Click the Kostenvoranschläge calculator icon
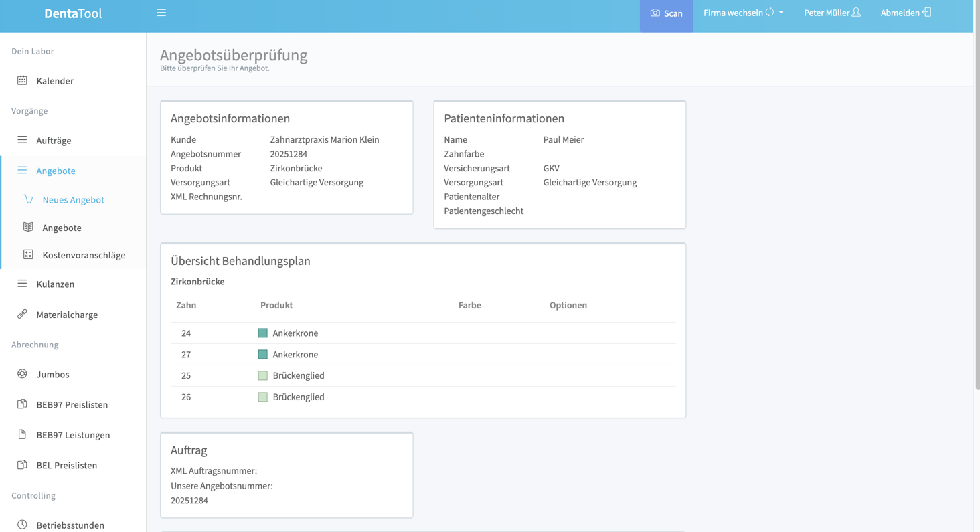This screenshot has width=980, height=532. tap(28, 254)
